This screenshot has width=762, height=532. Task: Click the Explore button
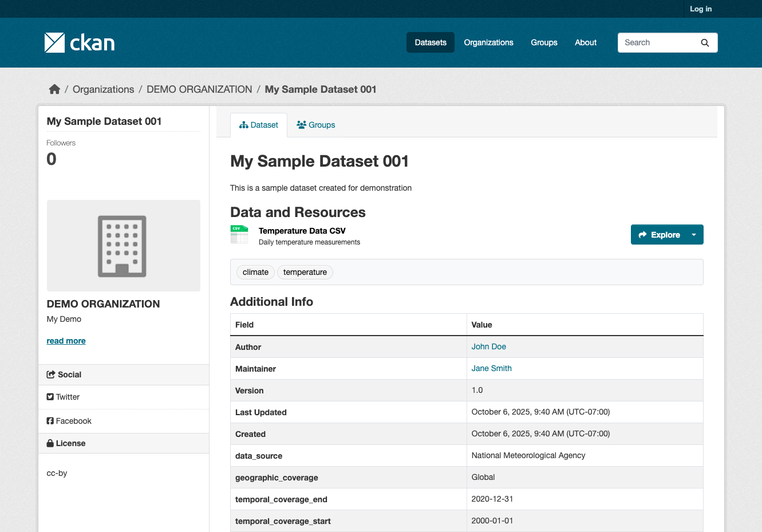[x=659, y=235]
